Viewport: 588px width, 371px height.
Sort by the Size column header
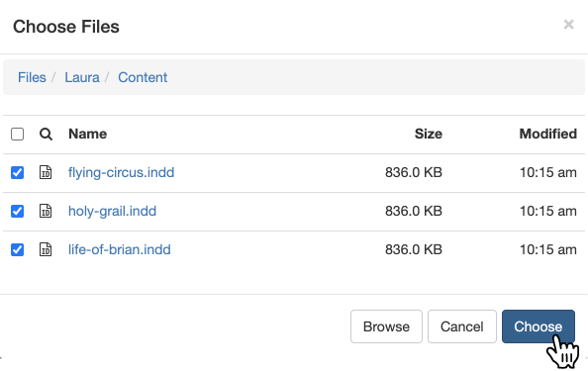[x=429, y=134]
